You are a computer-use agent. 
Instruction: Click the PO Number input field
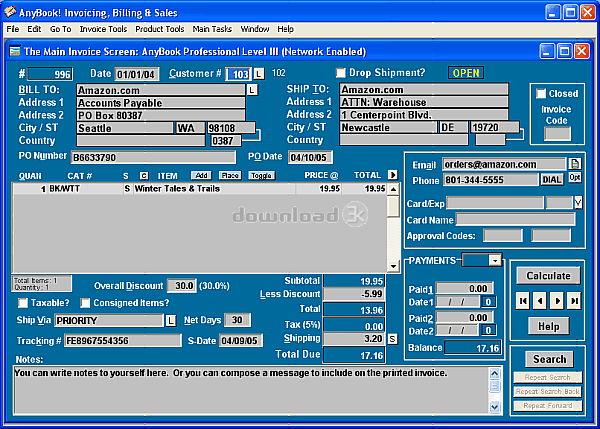click(x=156, y=157)
